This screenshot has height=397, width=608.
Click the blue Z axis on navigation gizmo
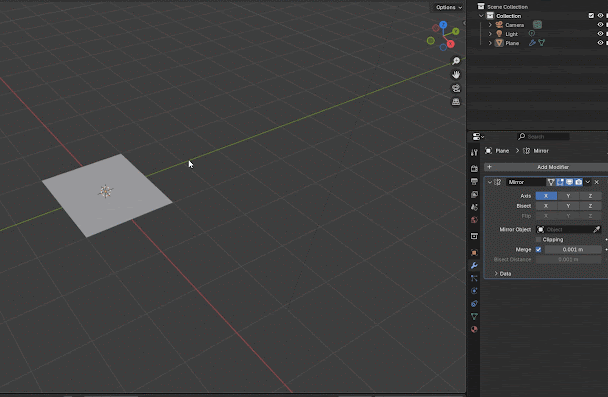pyautogui.click(x=443, y=25)
